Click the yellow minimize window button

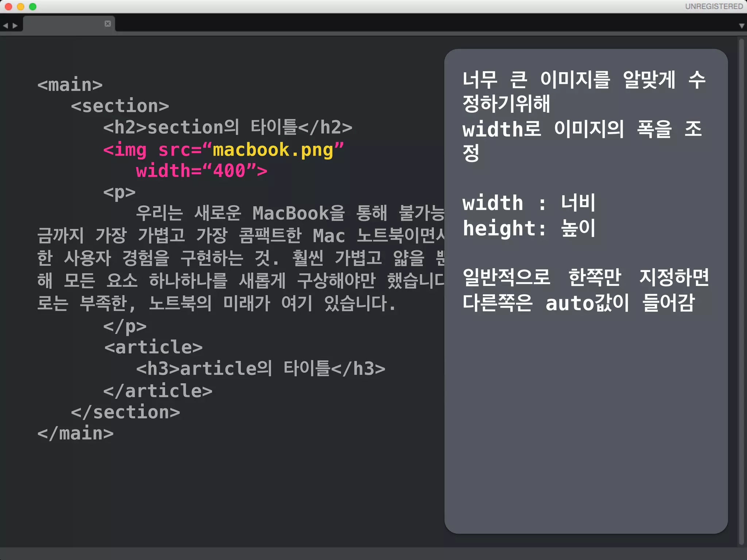coord(21,7)
